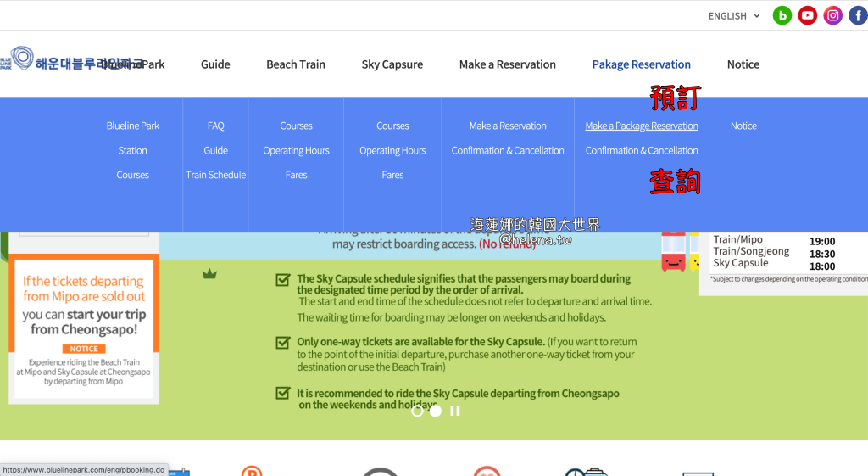Viewport: 868px width, 476px height.
Task: Click the Facebook icon in header
Action: [858, 15]
